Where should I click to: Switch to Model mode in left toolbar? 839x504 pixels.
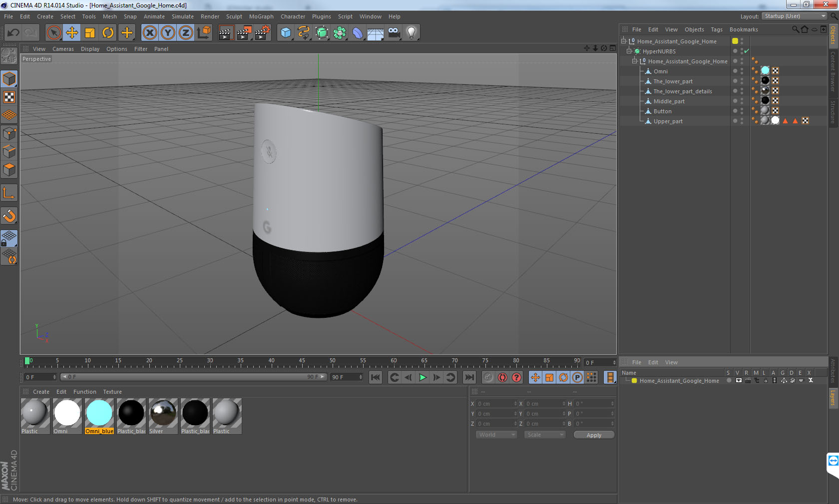coord(9,79)
